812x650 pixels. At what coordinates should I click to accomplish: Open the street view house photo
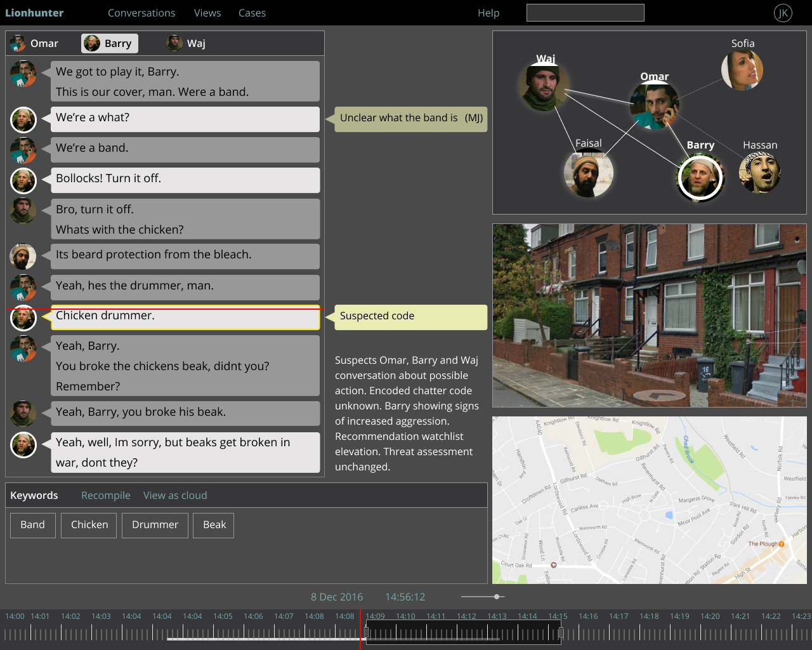click(x=650, y=315)
